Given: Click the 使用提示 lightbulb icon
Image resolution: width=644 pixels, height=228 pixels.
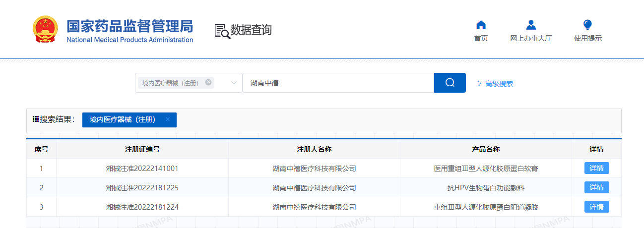Looking at the screenshot, I should 587,25.
